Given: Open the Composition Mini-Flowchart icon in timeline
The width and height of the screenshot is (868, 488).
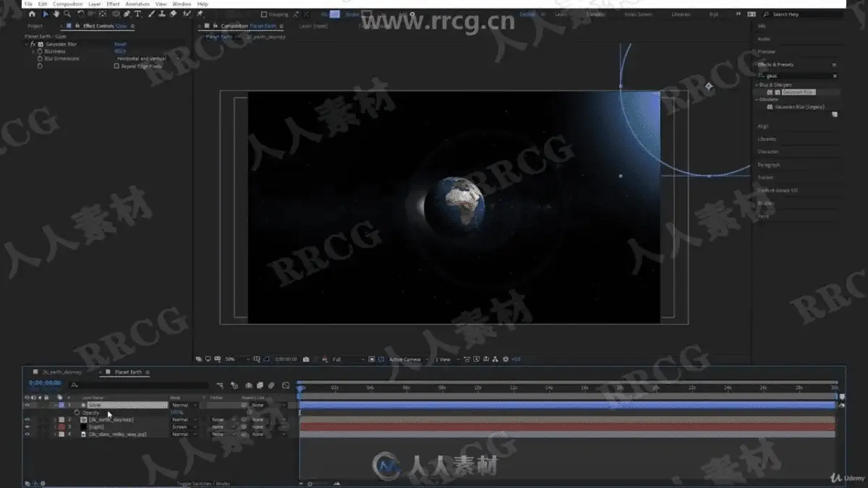Looking at the screenshot, I should (220, 385).
